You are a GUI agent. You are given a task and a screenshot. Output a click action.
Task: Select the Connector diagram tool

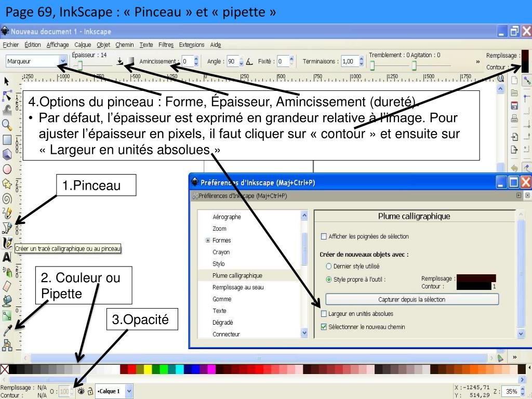click(7, 345)
